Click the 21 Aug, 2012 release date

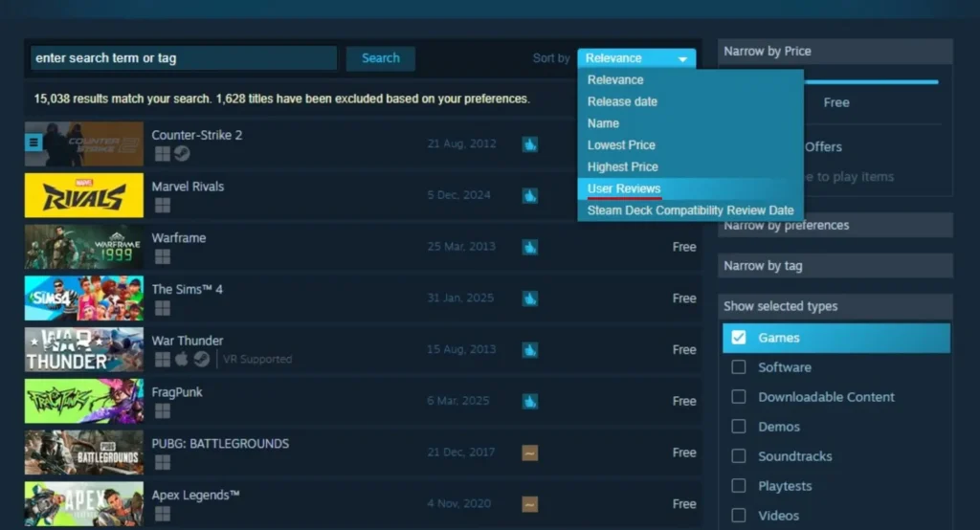(x=462, y=144)
